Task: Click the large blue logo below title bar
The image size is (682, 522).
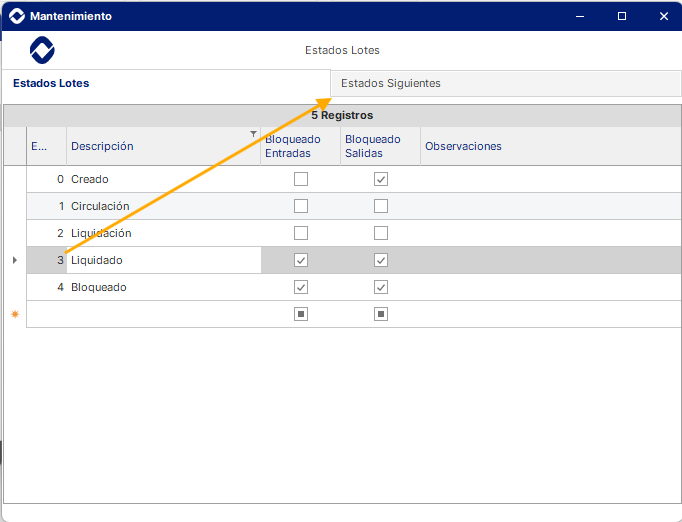Action: click(x=42, y=50)
